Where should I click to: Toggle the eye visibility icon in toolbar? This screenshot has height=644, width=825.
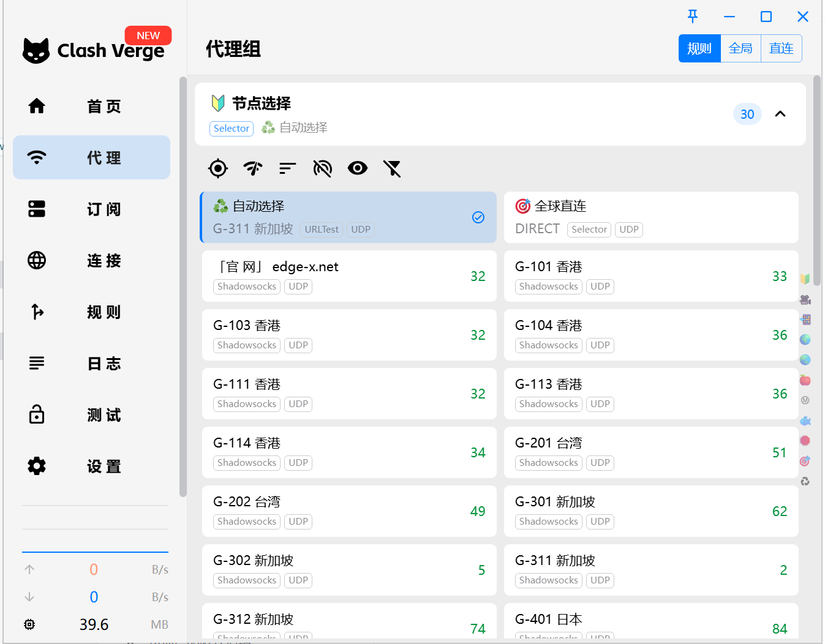click(x=358, y=168)
